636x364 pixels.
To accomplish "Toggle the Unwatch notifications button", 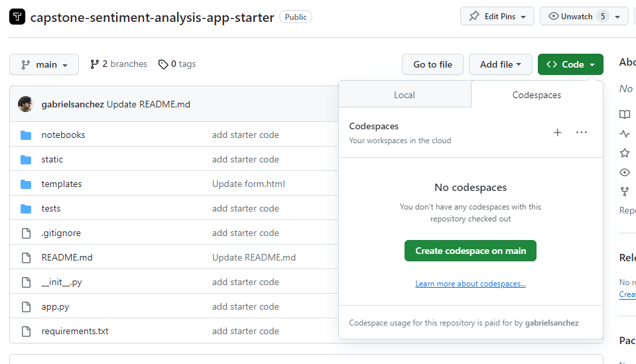I will click(577, 17).
